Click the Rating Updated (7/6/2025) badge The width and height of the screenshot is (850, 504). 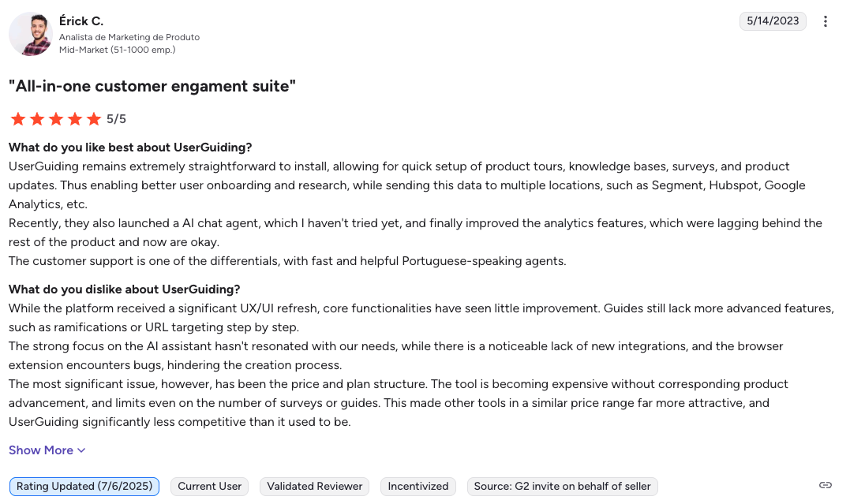point(84,487)
